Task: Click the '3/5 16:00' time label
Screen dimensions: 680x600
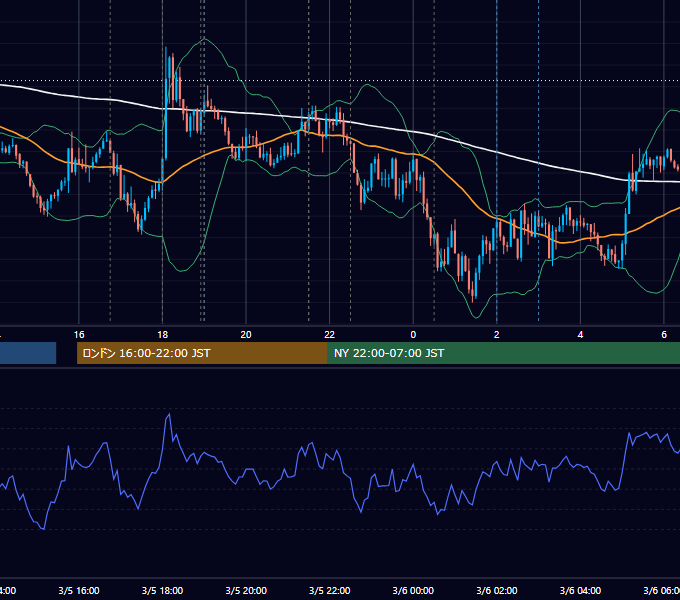Action: pyautogui.click(x=79, y=590)
